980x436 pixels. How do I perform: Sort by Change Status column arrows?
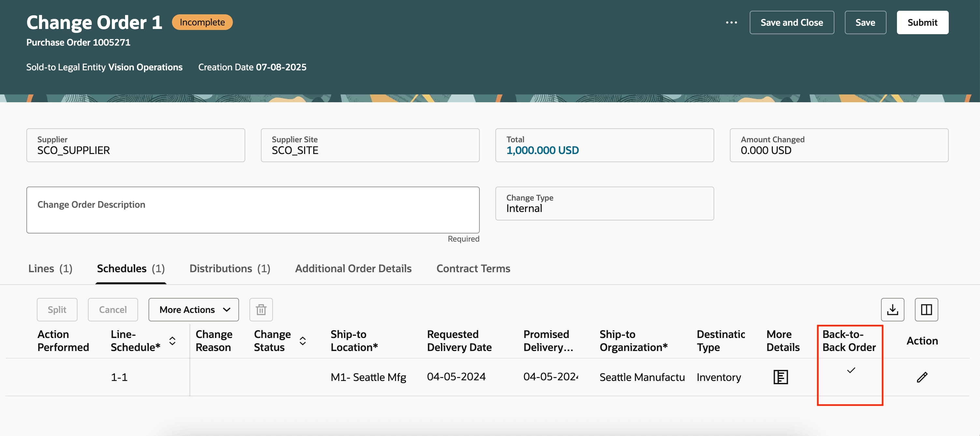coord(303,341)
